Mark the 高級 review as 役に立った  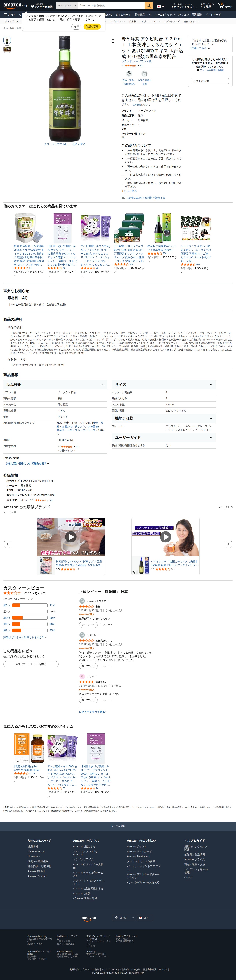coord(88,625)
